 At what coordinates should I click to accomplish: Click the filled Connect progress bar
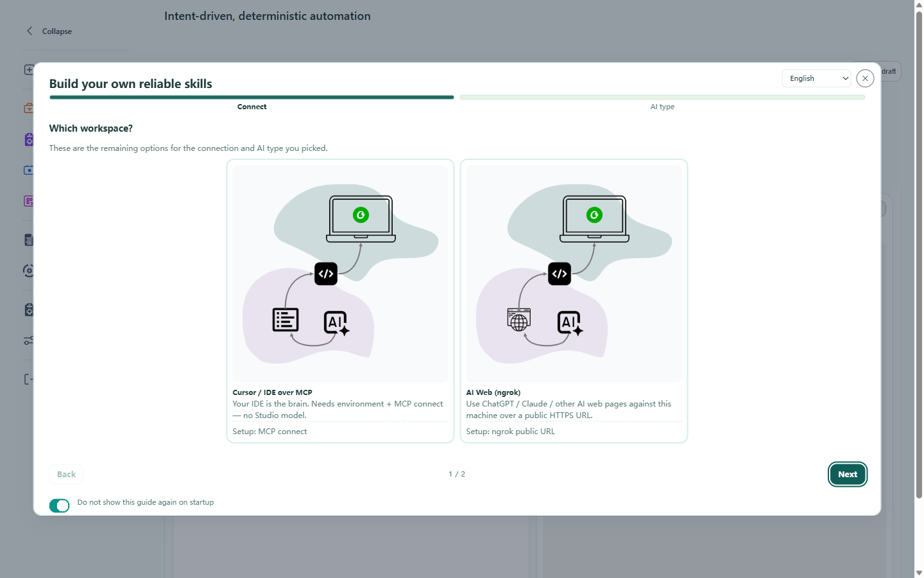252,98
